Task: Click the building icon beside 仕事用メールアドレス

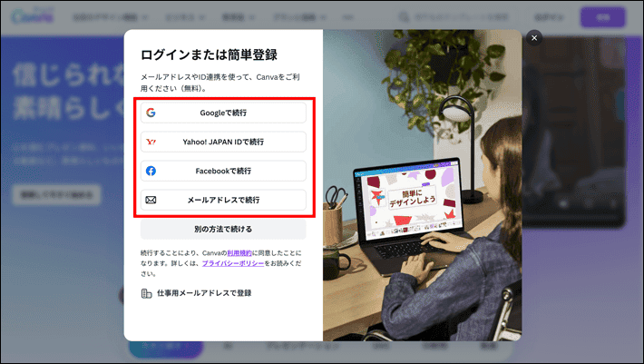Action: tap(146, 293)
